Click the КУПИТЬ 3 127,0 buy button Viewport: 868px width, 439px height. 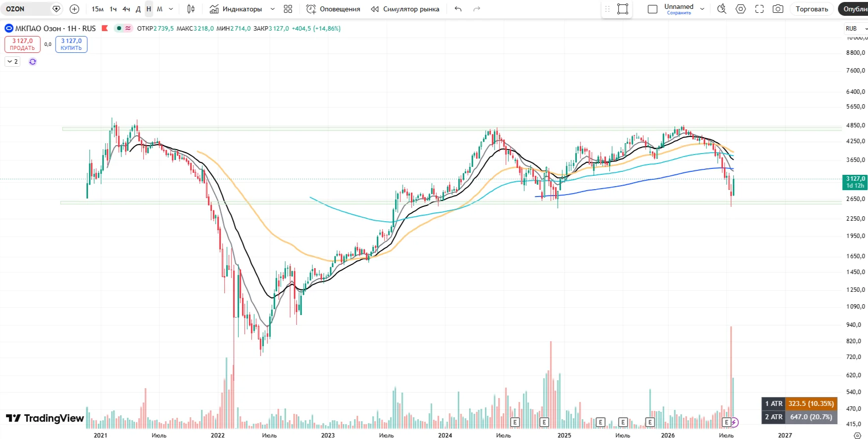tap(71, 44)
